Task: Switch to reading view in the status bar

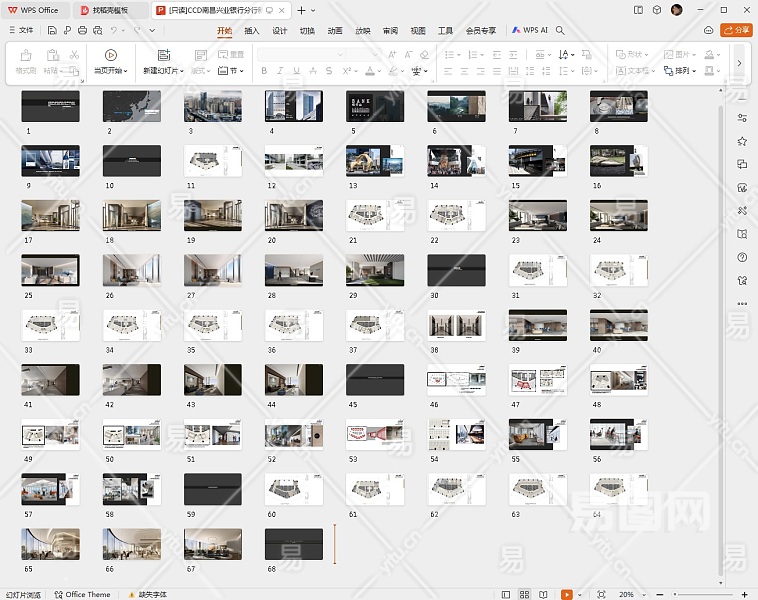Action: pyautogui.click(x=545, y=594)
